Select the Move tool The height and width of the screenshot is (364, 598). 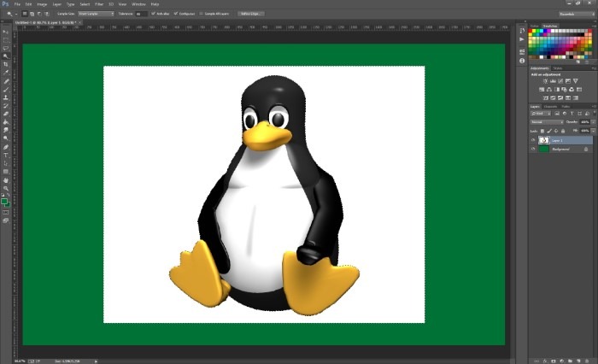(6, 32)
